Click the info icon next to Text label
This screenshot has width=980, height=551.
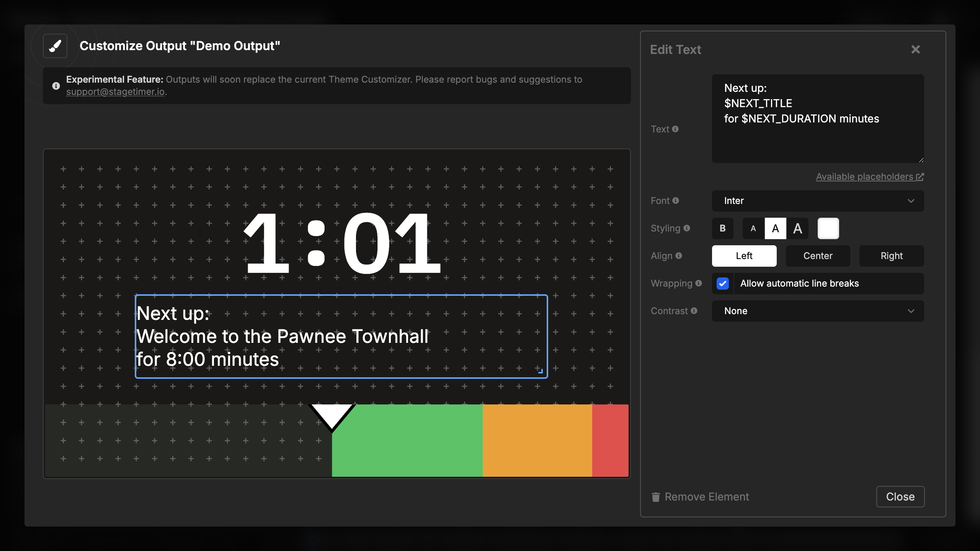(x=675, y=129)
